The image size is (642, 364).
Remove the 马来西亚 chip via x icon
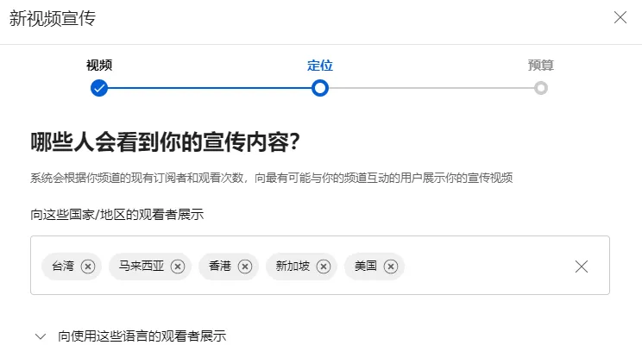178,267
